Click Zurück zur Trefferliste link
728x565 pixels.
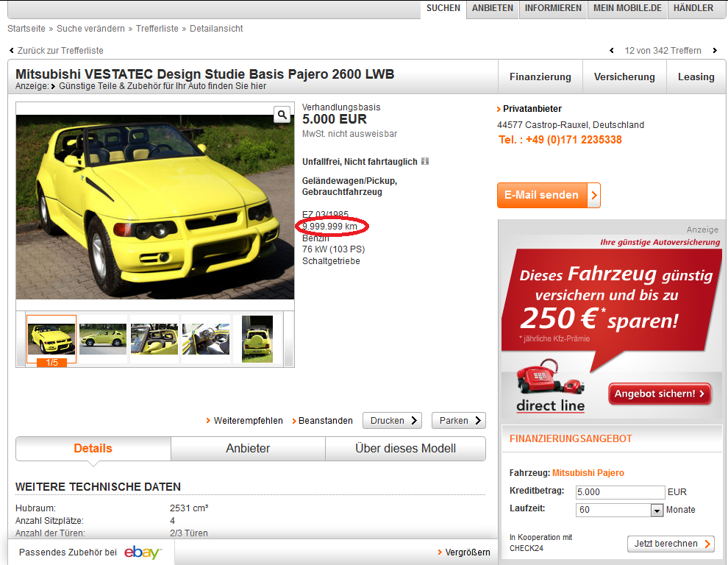point(60,51)
